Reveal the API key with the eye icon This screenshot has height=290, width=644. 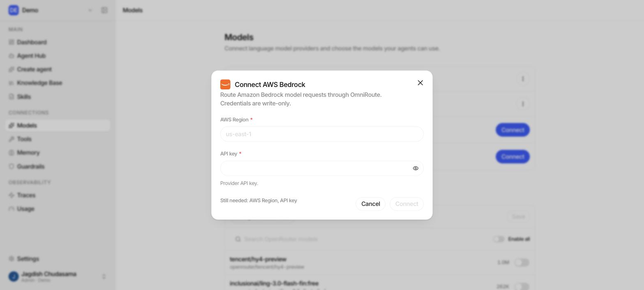(416, 168)
